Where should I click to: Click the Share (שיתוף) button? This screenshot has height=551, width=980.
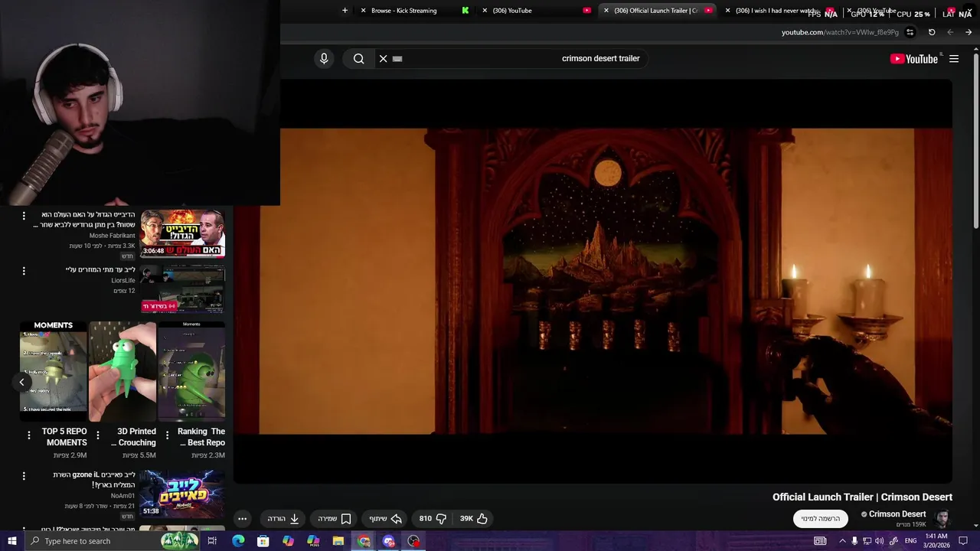coord(385,518)
